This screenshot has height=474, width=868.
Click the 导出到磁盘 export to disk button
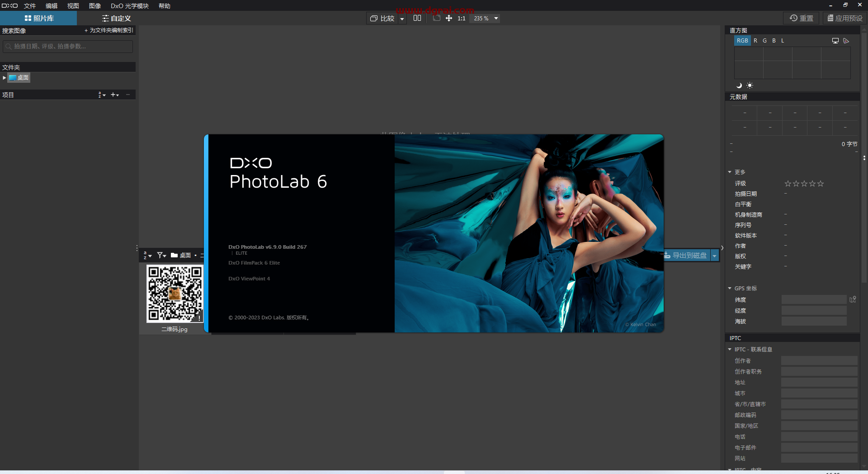(687, 256)
